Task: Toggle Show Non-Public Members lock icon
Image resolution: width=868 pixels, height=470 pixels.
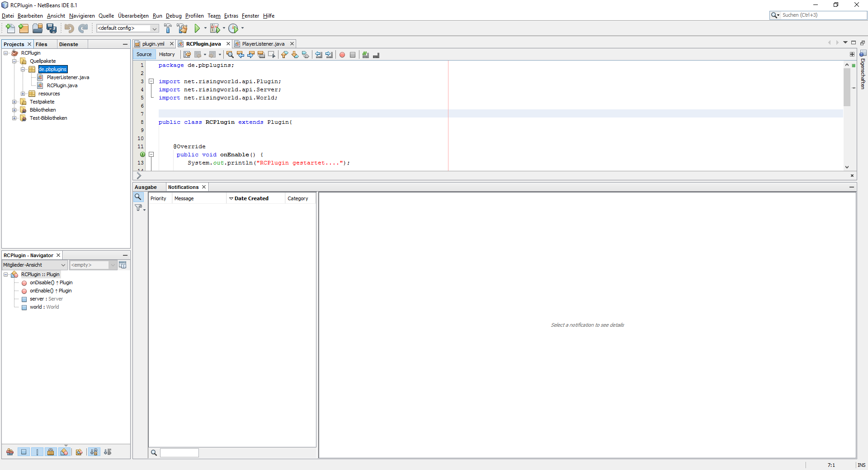Action: (x=51, y=452)
